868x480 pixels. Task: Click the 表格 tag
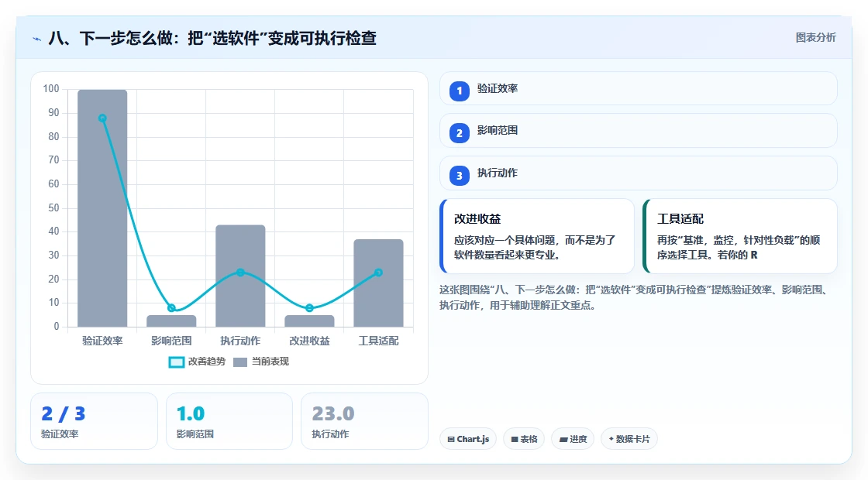tap(524, 439)
